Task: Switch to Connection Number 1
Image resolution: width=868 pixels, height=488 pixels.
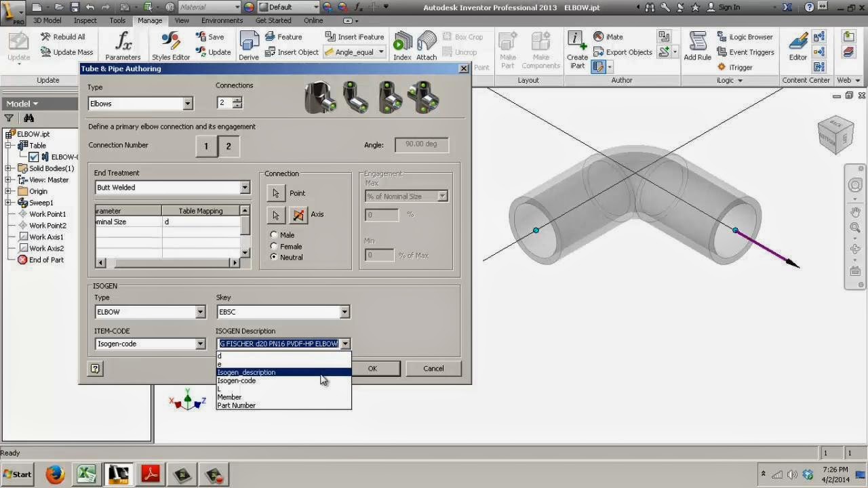Action: [x=206, y=146]
